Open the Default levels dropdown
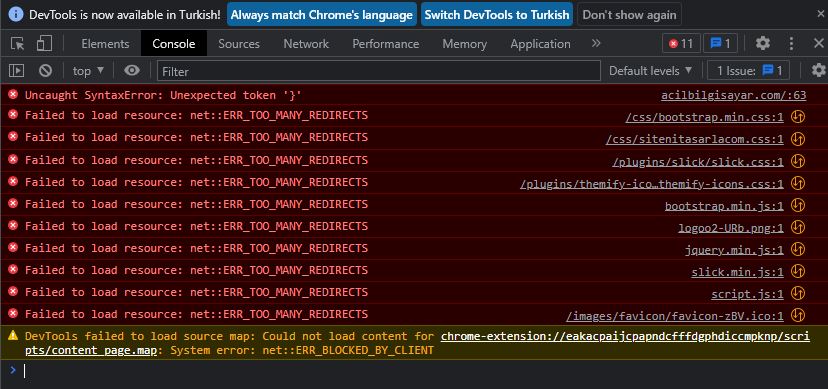The width and height of the screenshot is (828, 389). (x=650, y=71)
